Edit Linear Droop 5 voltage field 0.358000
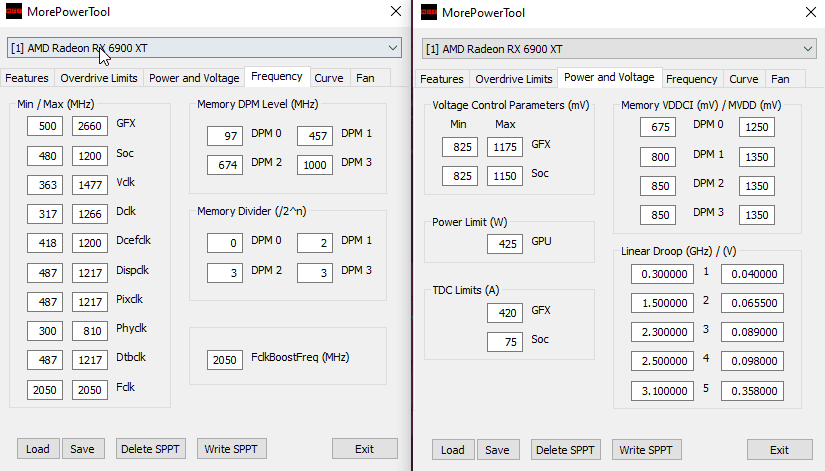Image resolution: width=825 pixels, height=471 pixels. click(x=752, y=391)
